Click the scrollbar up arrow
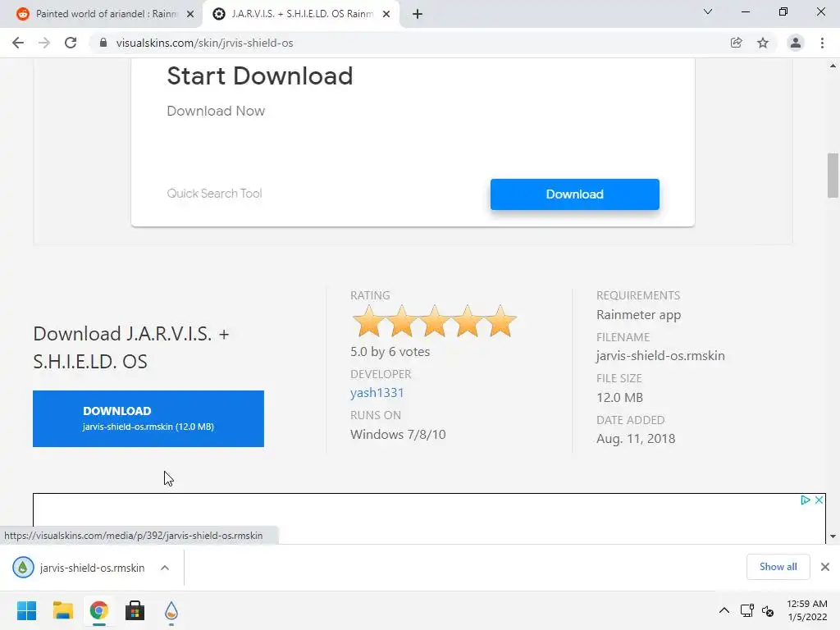 pyautogui.click(x=833, y=66)
